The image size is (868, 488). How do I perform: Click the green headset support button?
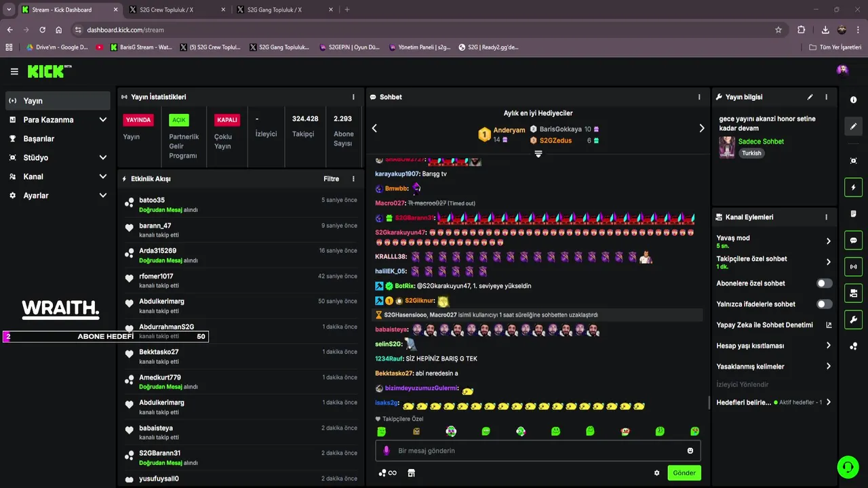click(x=848, y=466)
